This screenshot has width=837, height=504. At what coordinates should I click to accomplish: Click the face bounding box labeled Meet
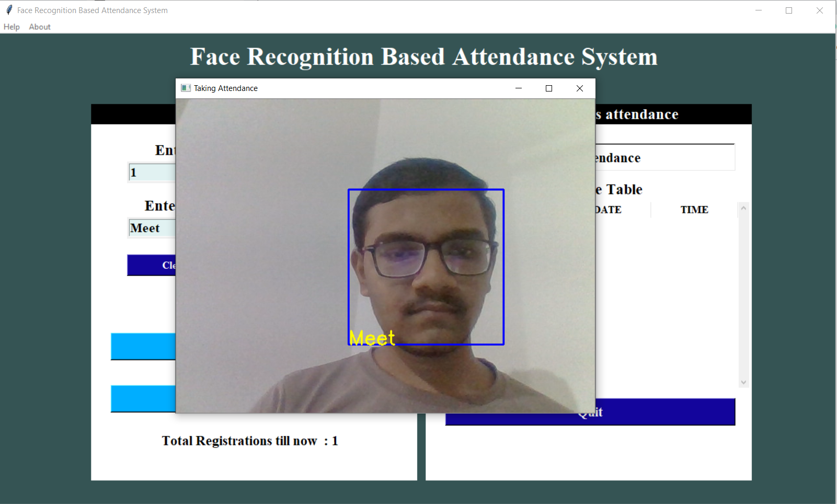click(x=426, y=267)
